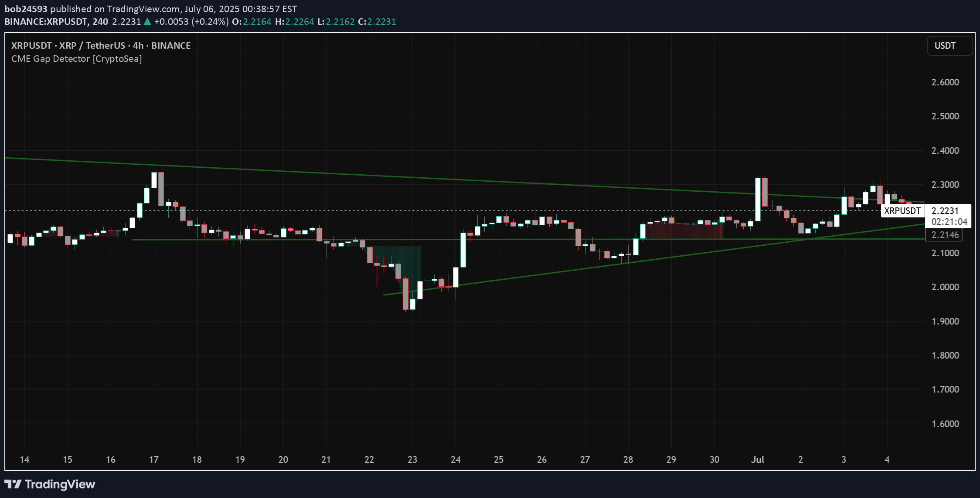
Task: Click the Jul label on the time axis
Action: (x=757, y=460)
